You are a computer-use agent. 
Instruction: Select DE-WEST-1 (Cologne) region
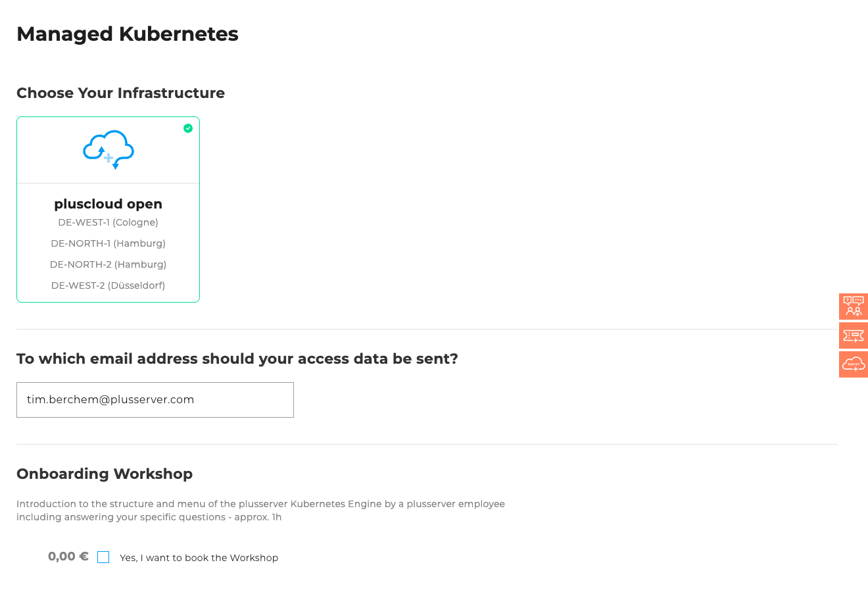click(x=108, y=222)
